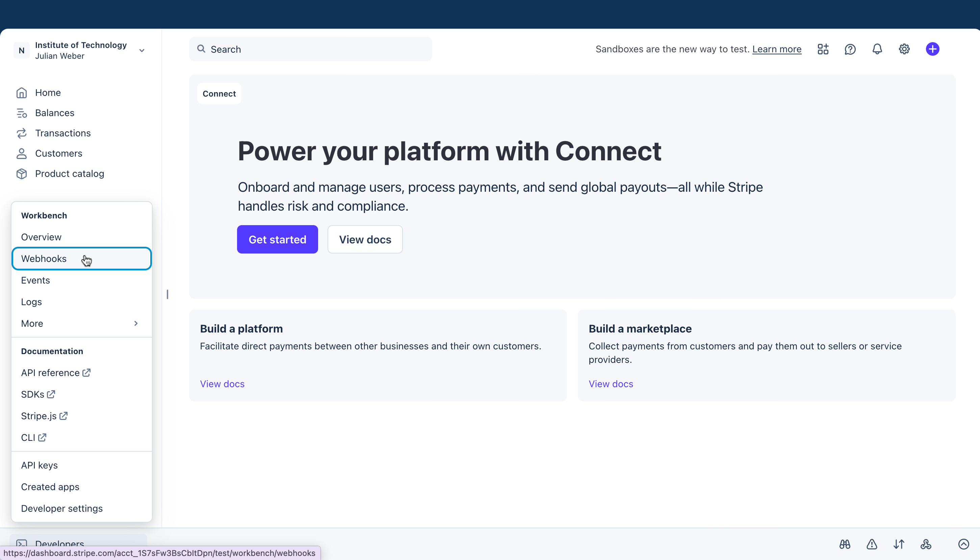
Task: Open Product catalog in sidebar
Action: pos(70,174)
